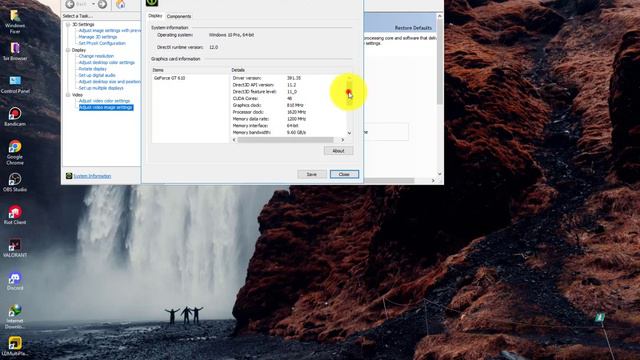Open Internet Download Manager desktop icon
The width and height of the screenshot is (640, 360).
tap(15, 316)
